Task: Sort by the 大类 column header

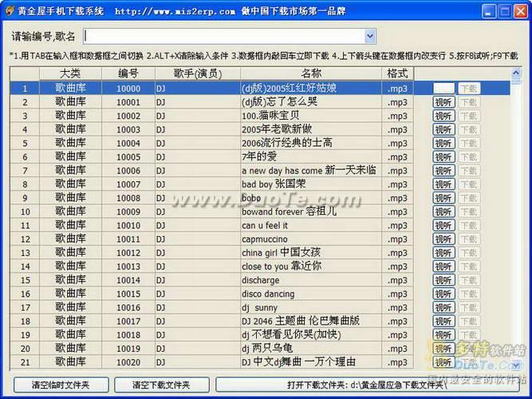Action: coord(70,73)
